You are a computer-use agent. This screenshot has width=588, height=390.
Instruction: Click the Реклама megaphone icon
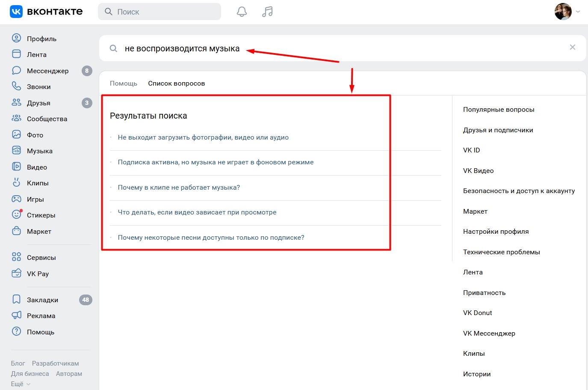click(16, 316)
